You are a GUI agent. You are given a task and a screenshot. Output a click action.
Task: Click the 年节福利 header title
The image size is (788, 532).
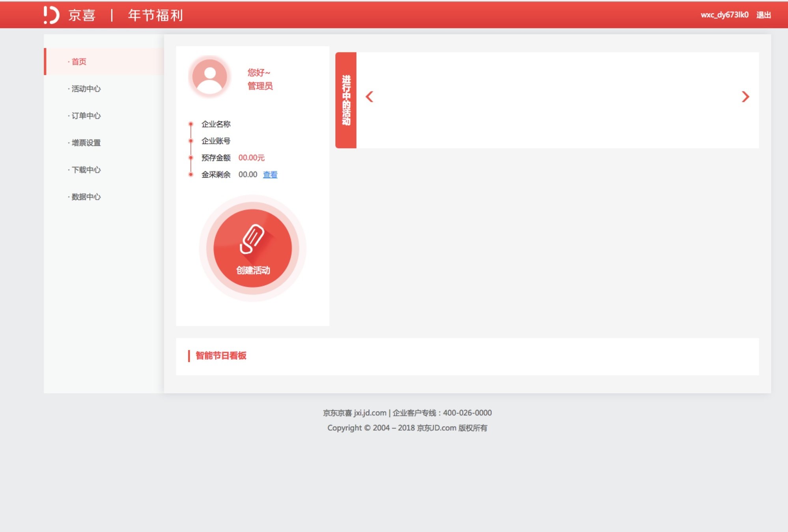[x=155, y=15]
